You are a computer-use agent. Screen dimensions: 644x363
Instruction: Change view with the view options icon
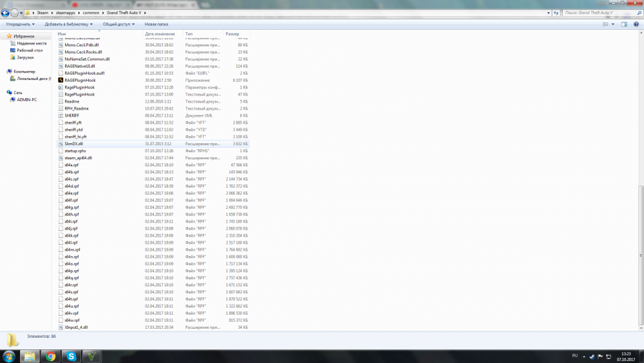point(605,25)
